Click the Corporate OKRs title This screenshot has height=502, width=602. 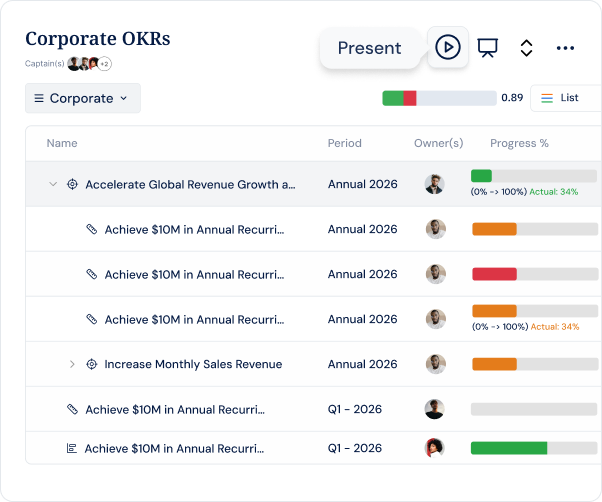point(98,39)
